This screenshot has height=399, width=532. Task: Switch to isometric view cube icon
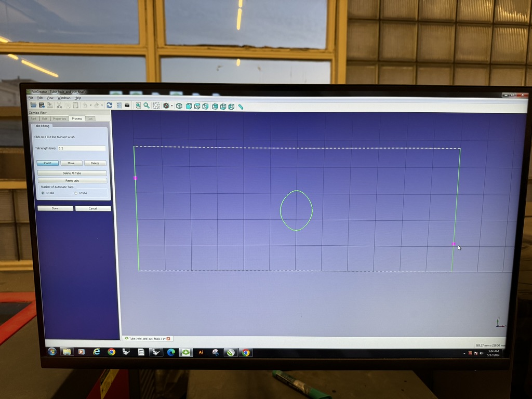coord(179,106)
